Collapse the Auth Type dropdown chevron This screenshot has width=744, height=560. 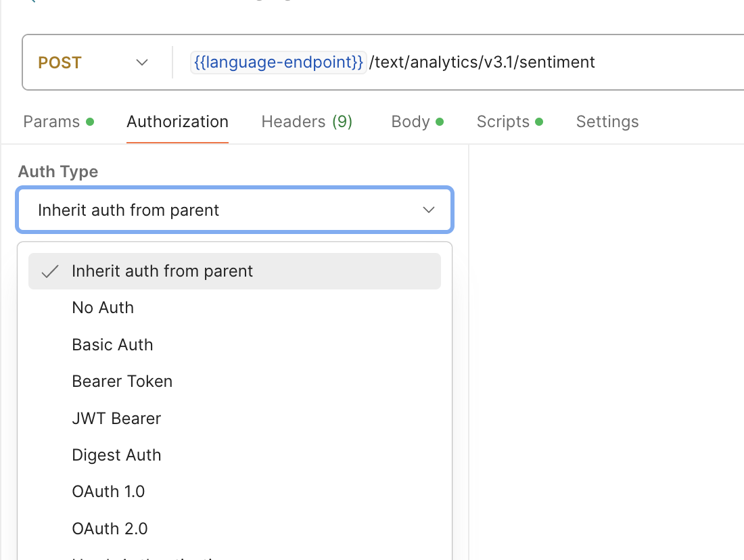click(429, 210)
